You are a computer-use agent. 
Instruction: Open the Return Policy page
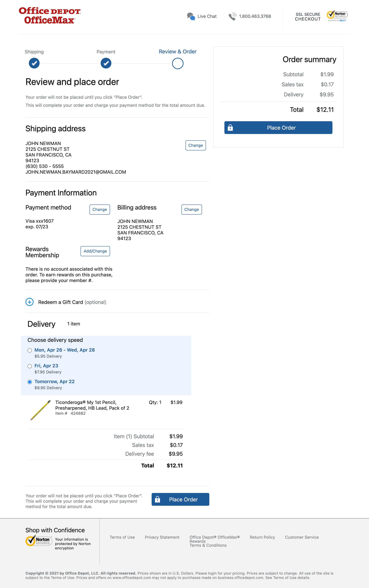tap(262, 537)
